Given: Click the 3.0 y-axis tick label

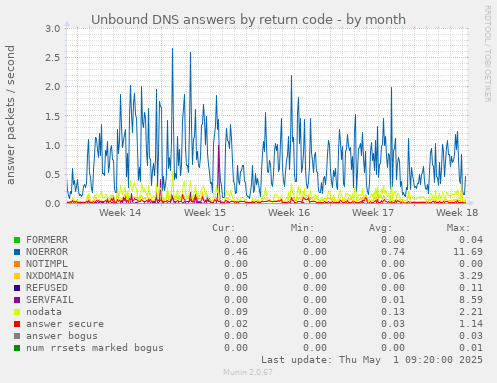Looking at the screenshot, I should click(53, 29).
